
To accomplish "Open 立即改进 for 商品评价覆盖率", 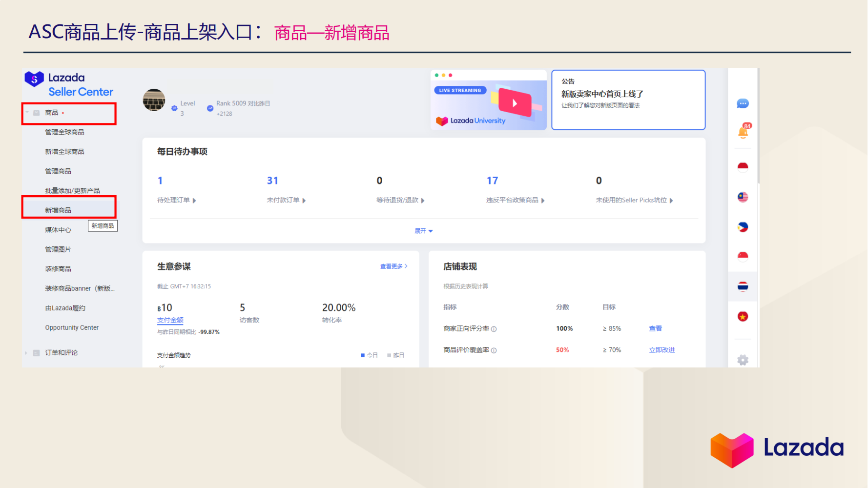I will 662,349.
